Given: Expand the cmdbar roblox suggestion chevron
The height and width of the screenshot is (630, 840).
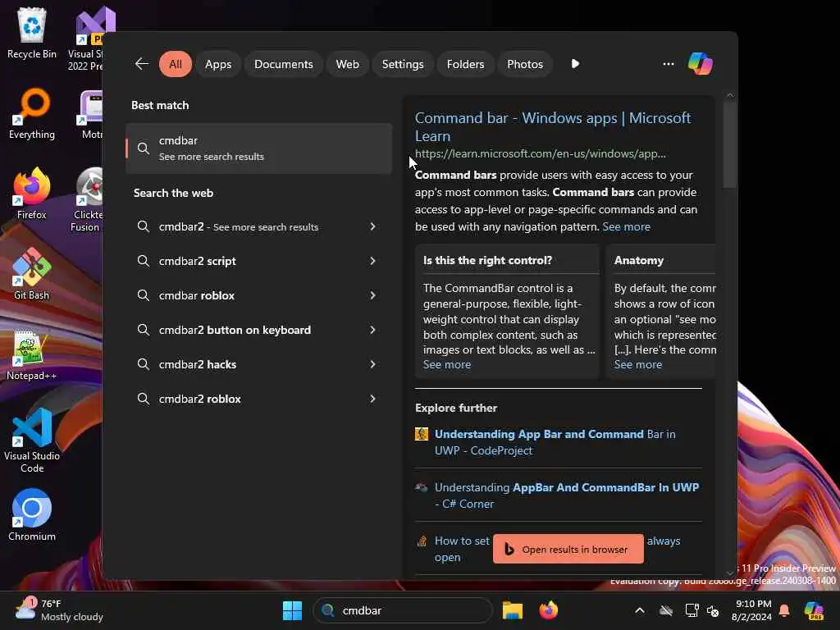Looking at the screenshot, I should click(372, 295).
